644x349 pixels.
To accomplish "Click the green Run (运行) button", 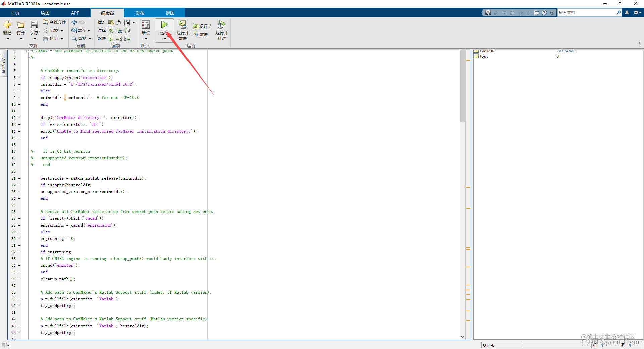I will click(x=164, y=25).
